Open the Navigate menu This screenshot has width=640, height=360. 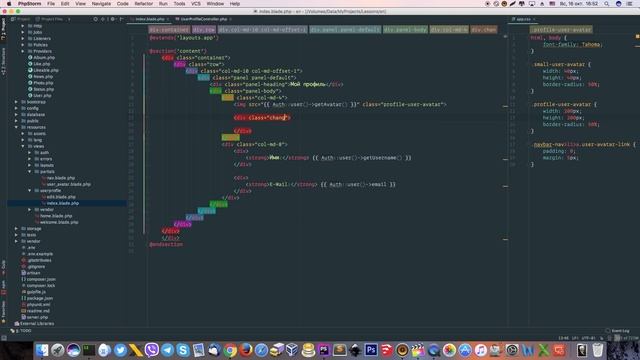101,4
